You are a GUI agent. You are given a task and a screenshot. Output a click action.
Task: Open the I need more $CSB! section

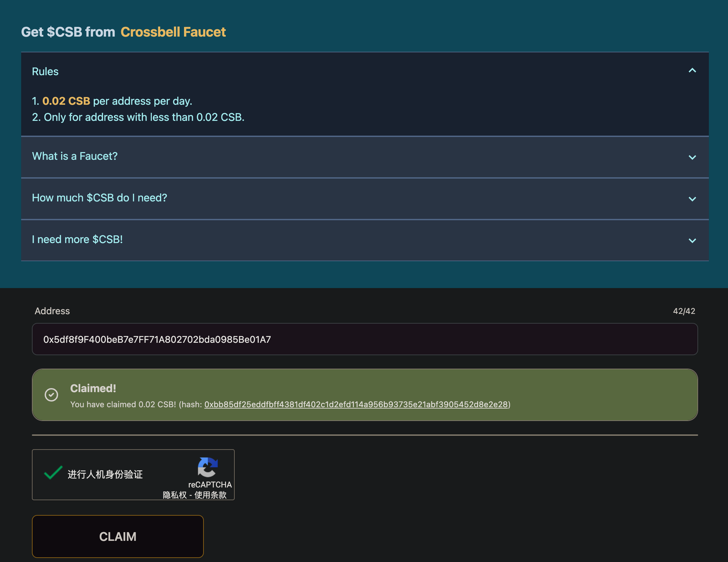pyautogui.click(x=77, y=239)
